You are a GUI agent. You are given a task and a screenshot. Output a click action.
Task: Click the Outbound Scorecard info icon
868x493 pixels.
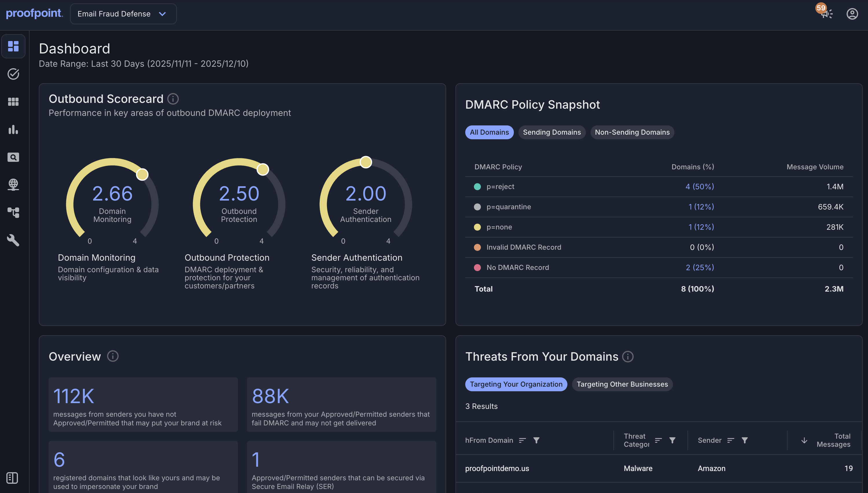173,99
